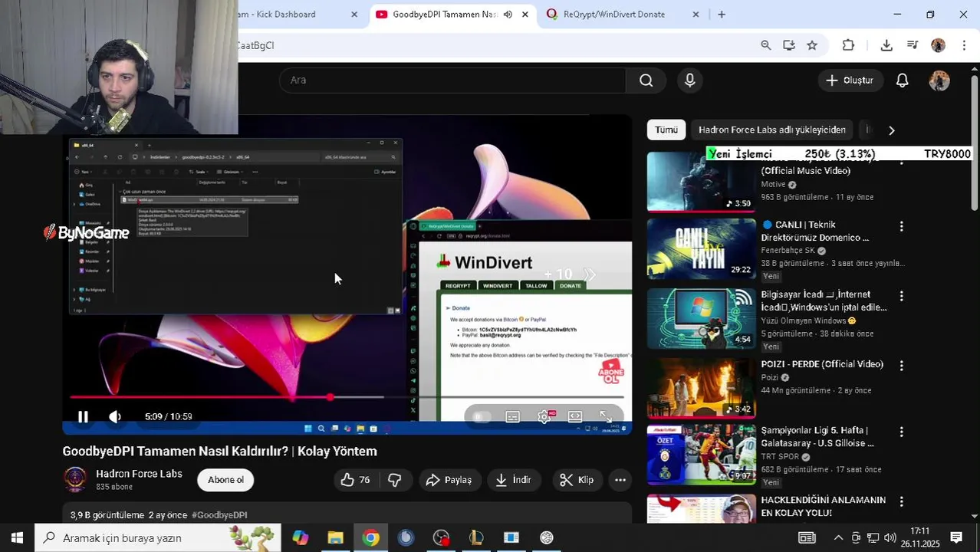Open the YouTube account avatar menu
Image resolution: width=980 pixels, height=552 pixels.
(939, 80)
